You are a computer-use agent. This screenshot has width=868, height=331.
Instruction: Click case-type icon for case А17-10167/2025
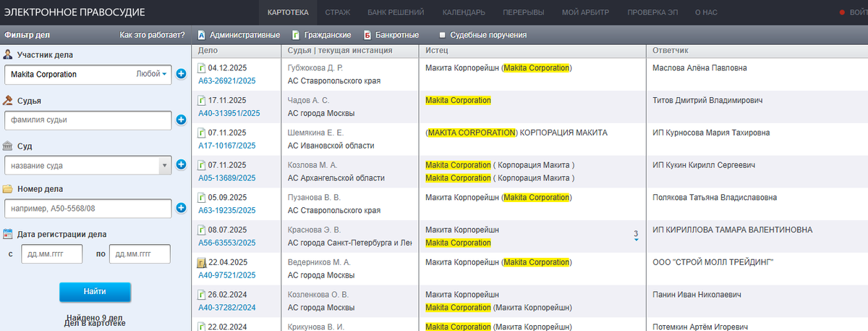202,133
